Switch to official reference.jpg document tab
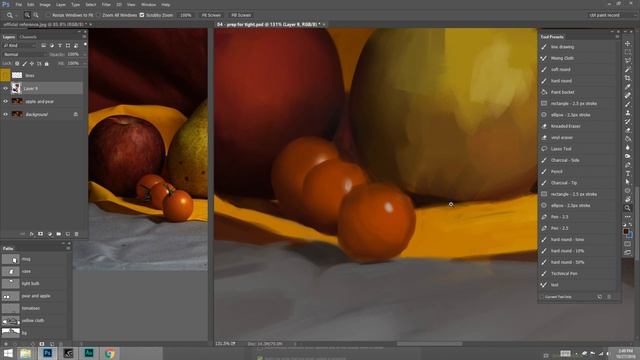The image size is (640, 360). point(45,24)
